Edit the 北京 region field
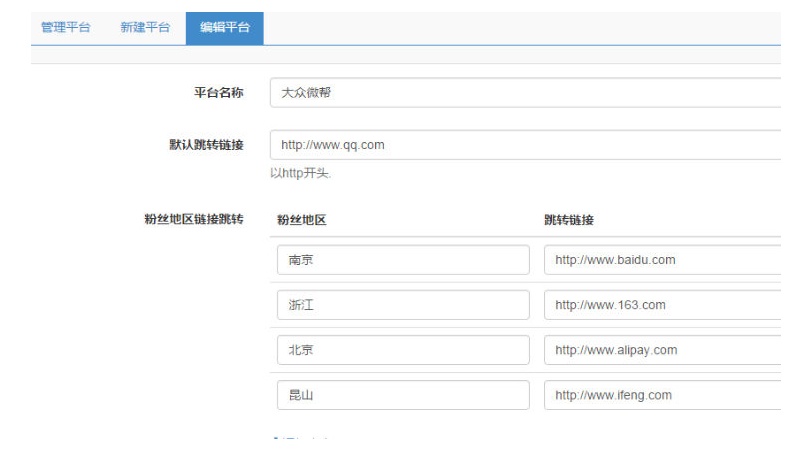The height and width of the screenshot is (451, 812). pyautogui.click(x=403, y=350)
